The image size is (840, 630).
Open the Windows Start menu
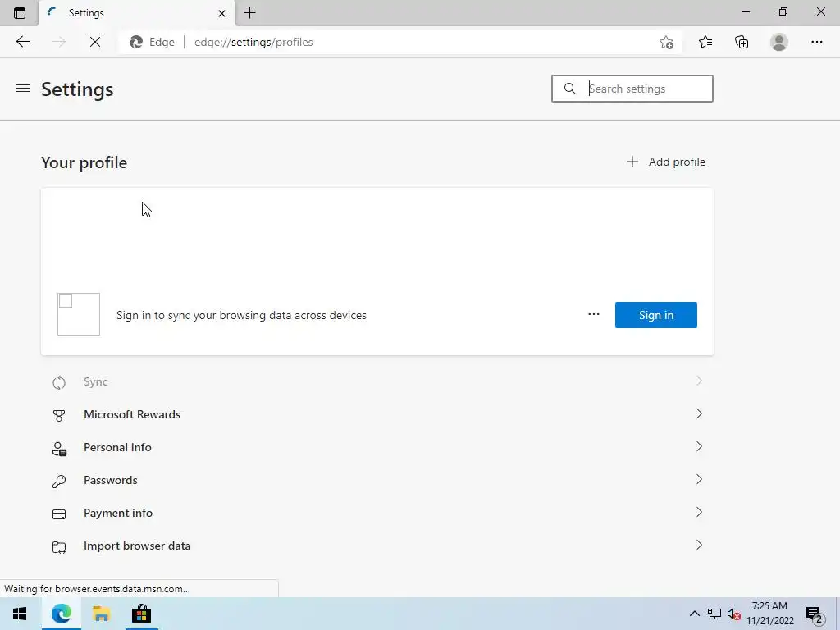[20, 614]
